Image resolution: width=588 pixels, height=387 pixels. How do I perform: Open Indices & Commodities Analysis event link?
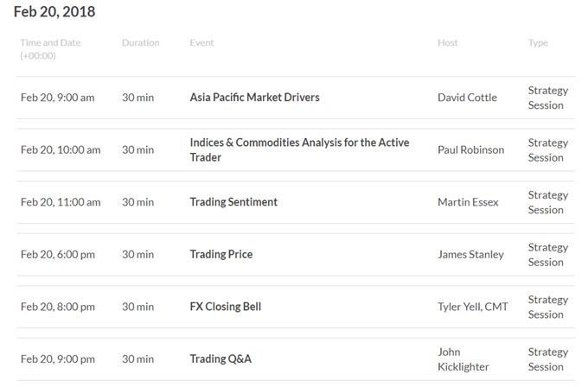[x=299, y=149]
